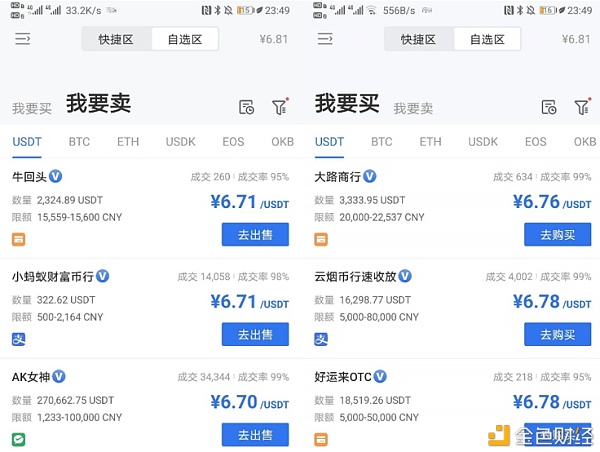
Task: Select 我要买 heading on right screen
Action: click(x=347, y=103)
